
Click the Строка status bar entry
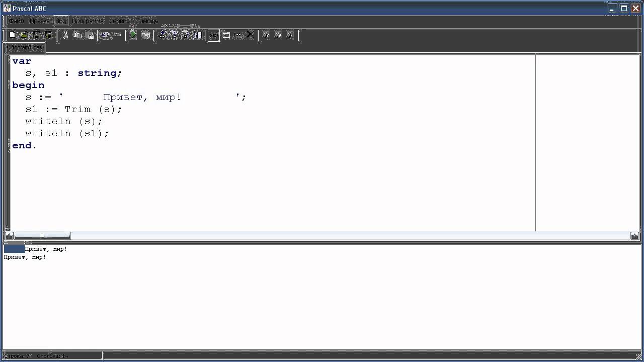pyautogui.click(x=18, y=356)
